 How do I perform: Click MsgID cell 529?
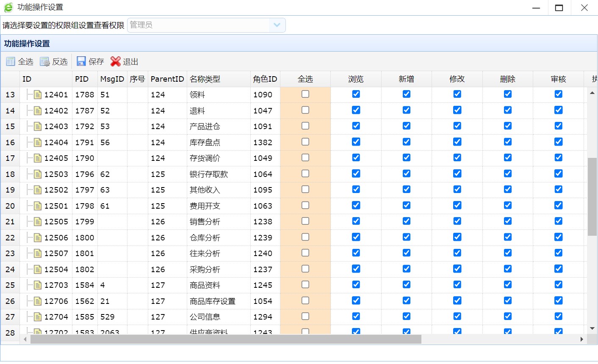tap(112, 317)
